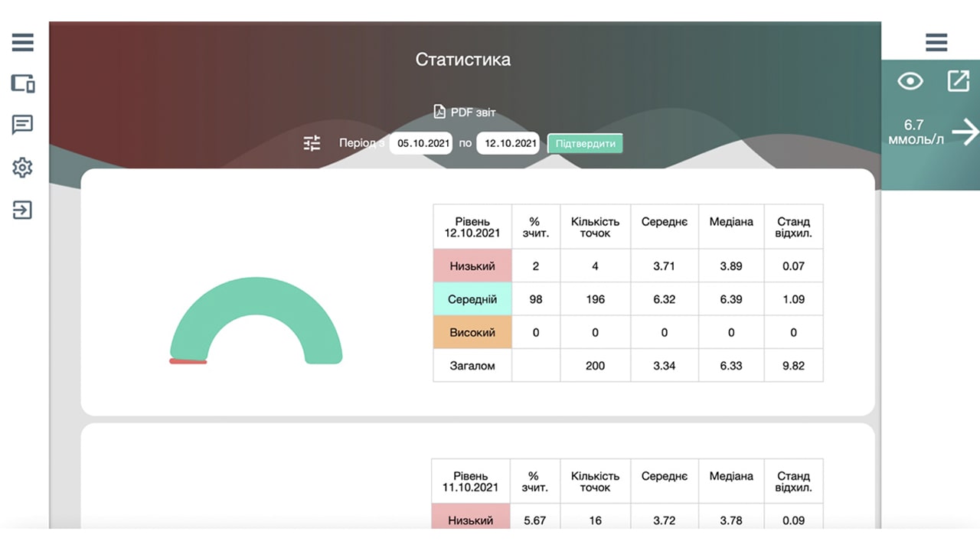Open the filter sliders icon beside Період
Viewport: 980px width, 551px height.
[x=311, y=143]
